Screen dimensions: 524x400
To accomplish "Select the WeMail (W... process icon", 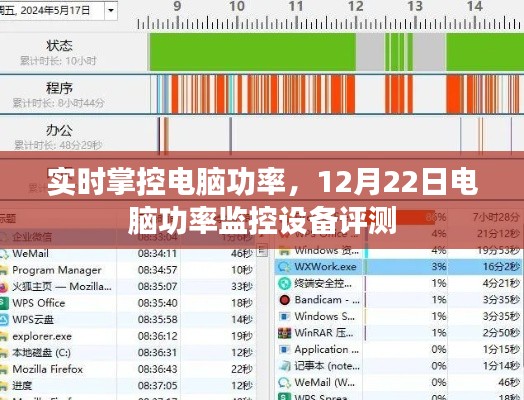I will [x=284, y=382].
